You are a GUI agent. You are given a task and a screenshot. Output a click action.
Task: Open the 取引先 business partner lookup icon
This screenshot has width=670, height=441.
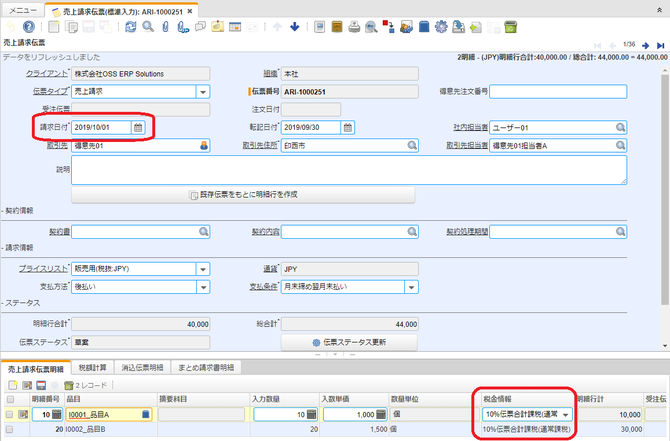204,145
